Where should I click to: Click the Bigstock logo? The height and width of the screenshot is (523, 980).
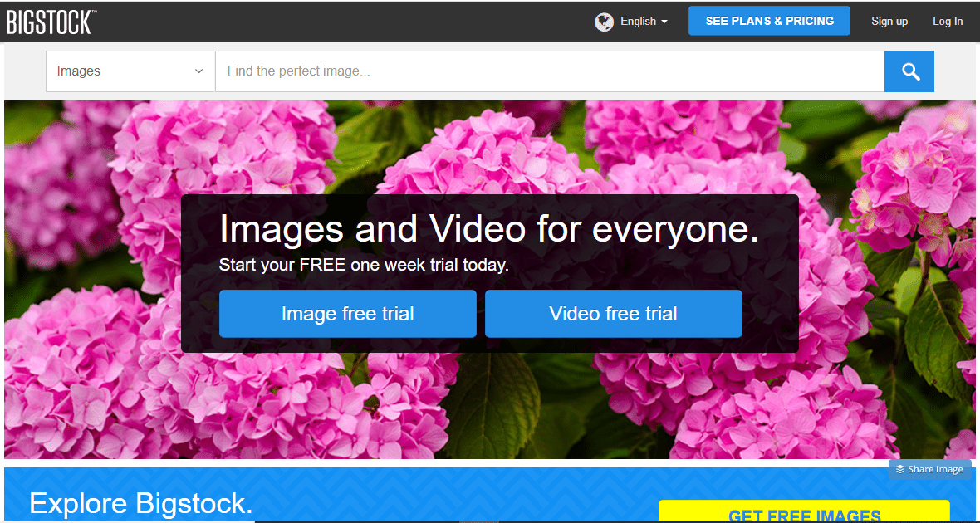51,22
